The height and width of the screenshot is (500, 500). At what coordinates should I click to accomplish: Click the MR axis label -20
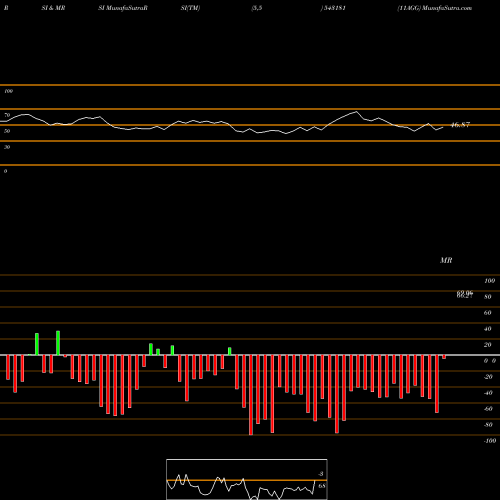coord(488,377)
